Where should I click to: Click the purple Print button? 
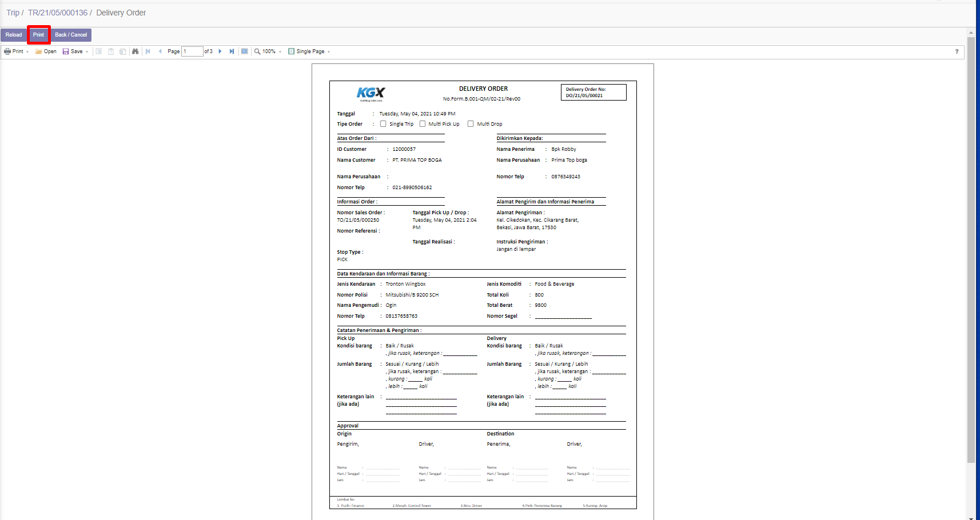(x=38, y=35)
